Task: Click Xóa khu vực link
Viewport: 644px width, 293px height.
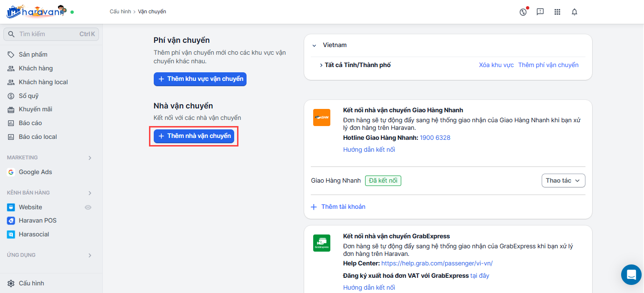Action: (x=496, y=65)
